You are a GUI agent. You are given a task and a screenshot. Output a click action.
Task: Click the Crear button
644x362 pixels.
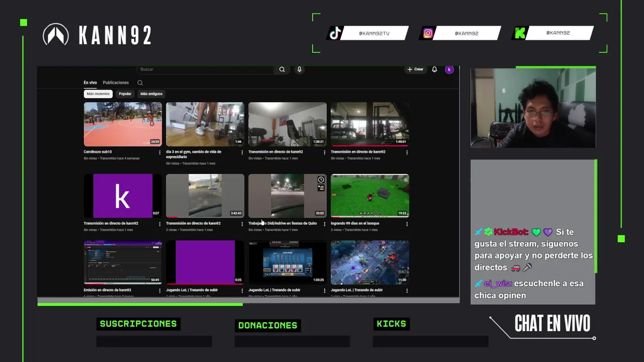(x=416, y=69)
